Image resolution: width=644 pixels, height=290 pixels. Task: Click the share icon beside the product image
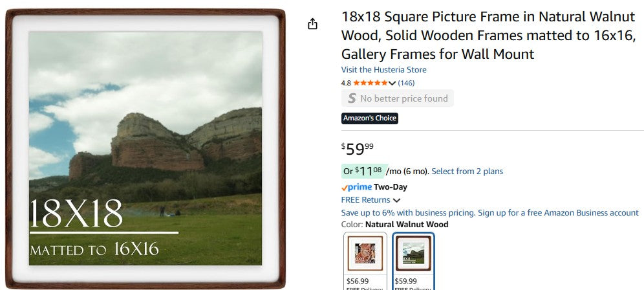313,24
